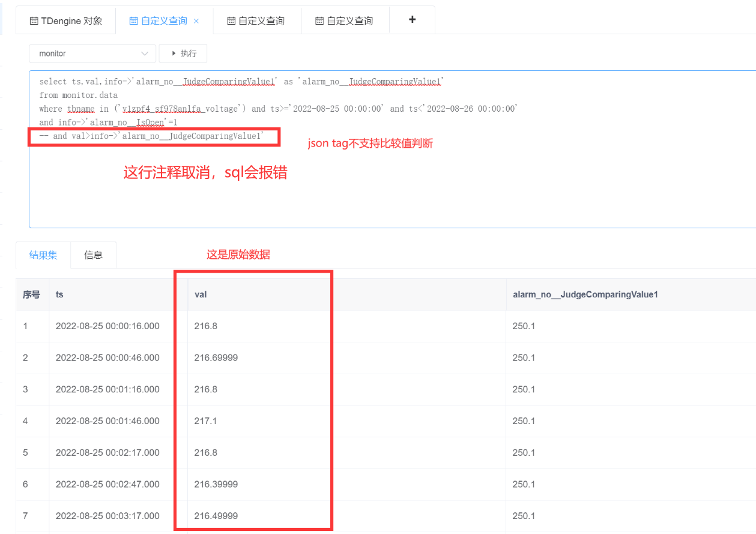Click the + icon to open a new query tab

(411, 19)
